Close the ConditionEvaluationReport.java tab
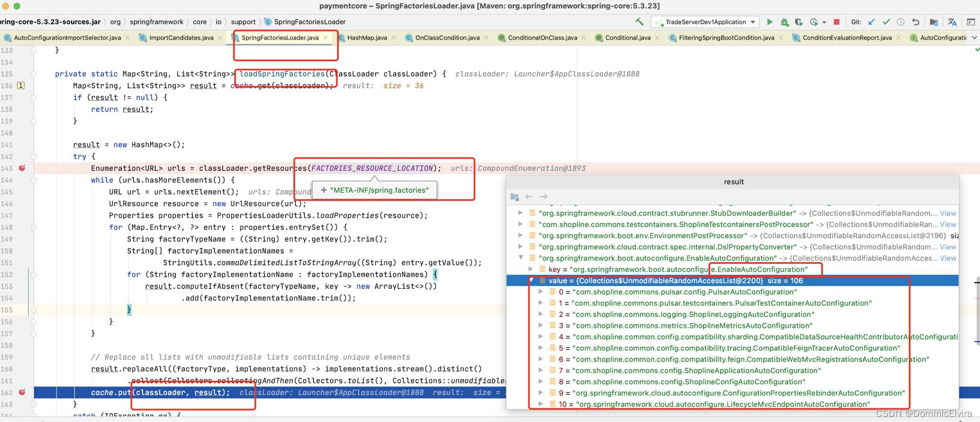 point(898,38)
